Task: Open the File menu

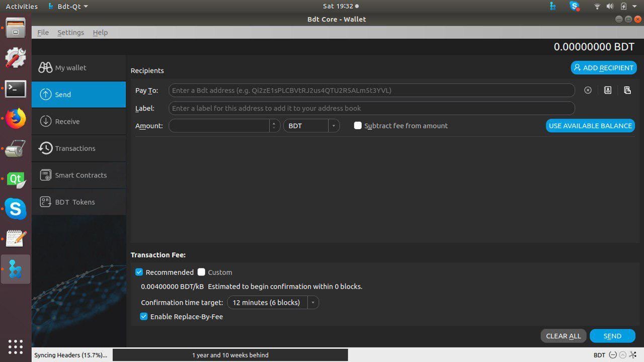Action: (x=43, y=32)
